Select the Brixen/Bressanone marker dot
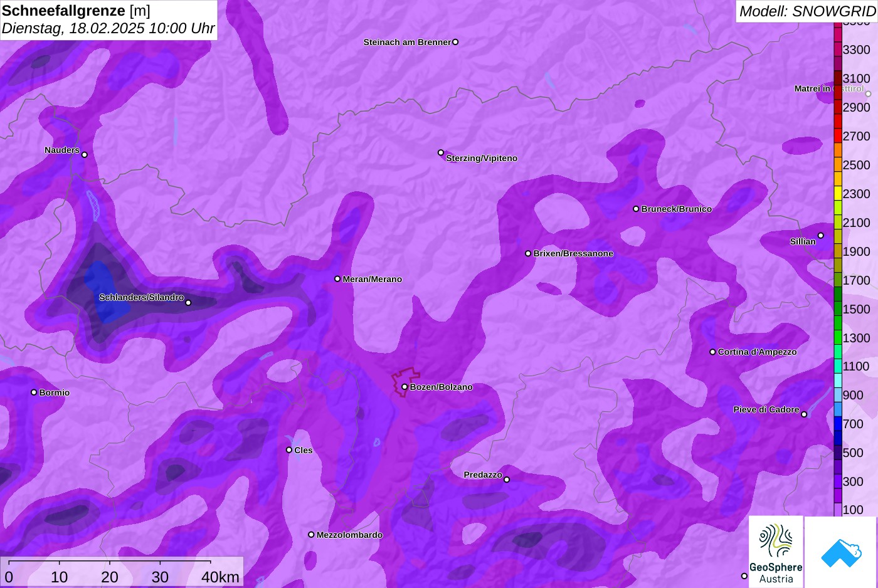 (528, 253)
